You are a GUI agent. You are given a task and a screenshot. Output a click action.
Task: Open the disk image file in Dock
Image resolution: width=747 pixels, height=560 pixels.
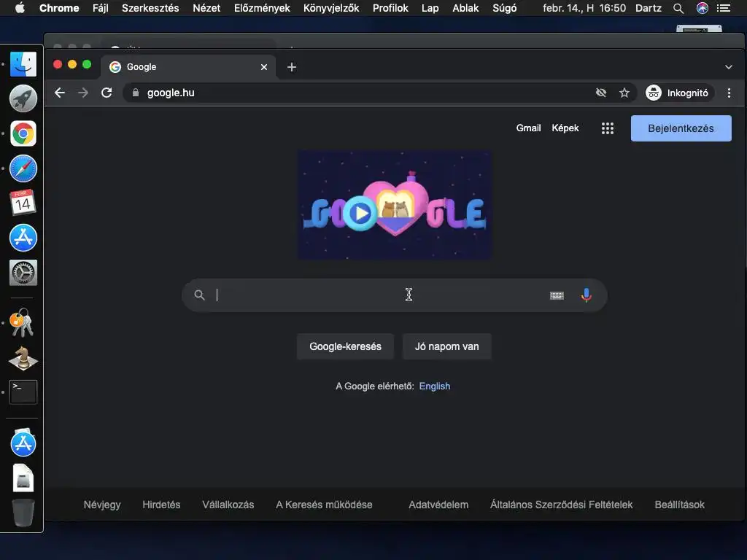click(23, 478)
